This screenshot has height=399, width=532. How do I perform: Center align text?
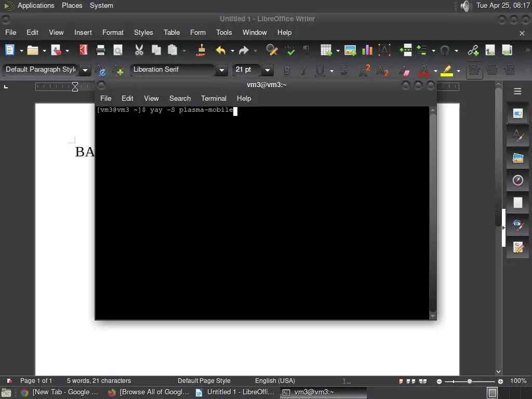click(x=491, y=70)
